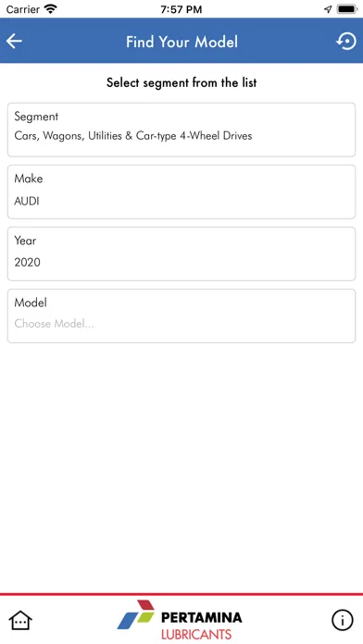This screenshot has height=644, width=363.
Task: Open the home icon at bottom
Action: (x=20, y=620)
